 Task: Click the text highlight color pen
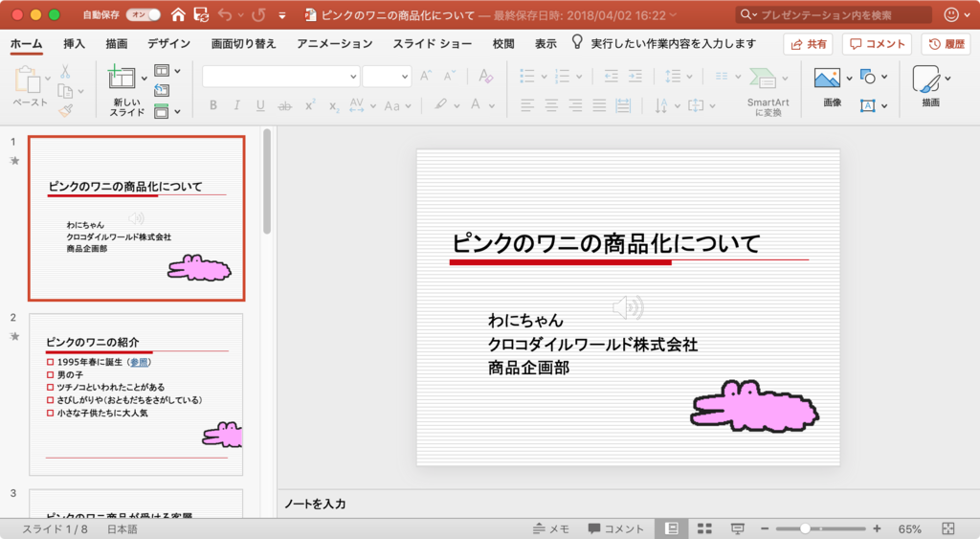pos(440,104)
